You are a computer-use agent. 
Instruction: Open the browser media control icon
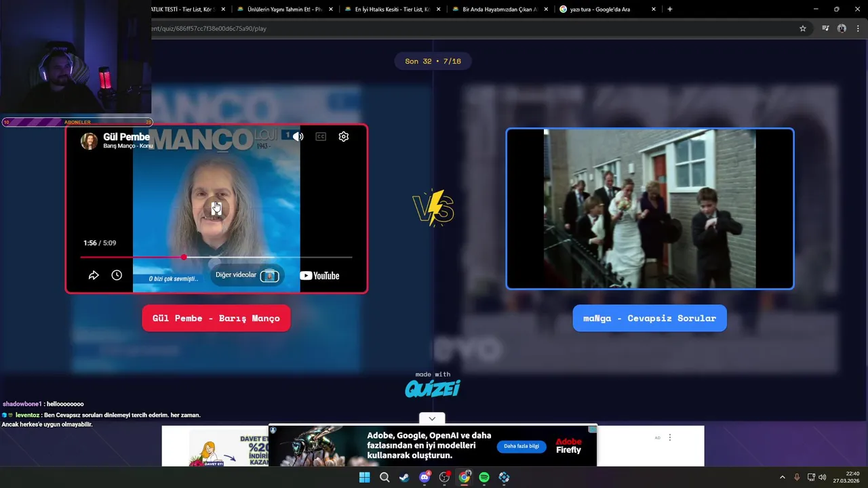(x=825, y=28)
